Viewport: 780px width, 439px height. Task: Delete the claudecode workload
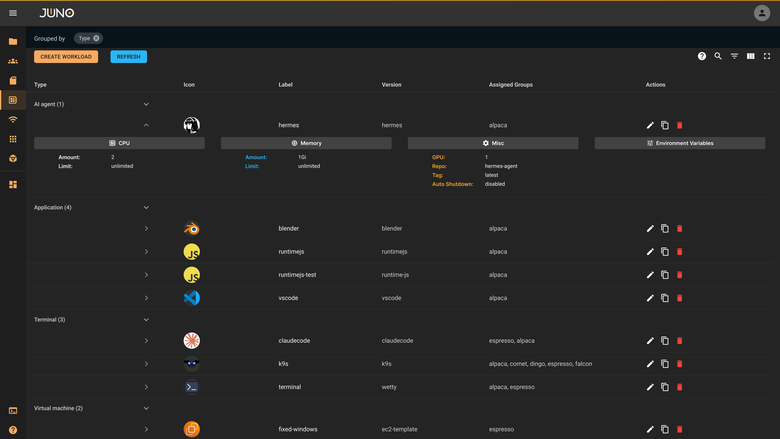[x=680, y=341]
